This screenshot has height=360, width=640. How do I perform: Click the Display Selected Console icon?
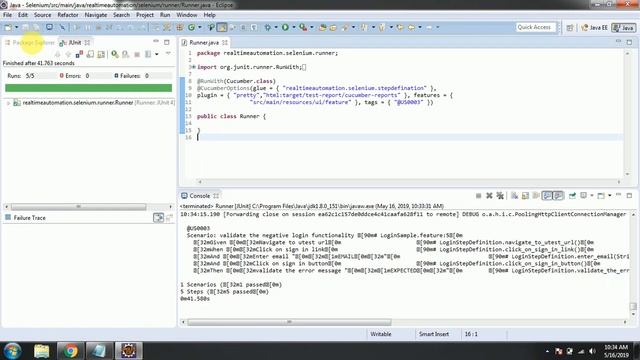[584, 196]
